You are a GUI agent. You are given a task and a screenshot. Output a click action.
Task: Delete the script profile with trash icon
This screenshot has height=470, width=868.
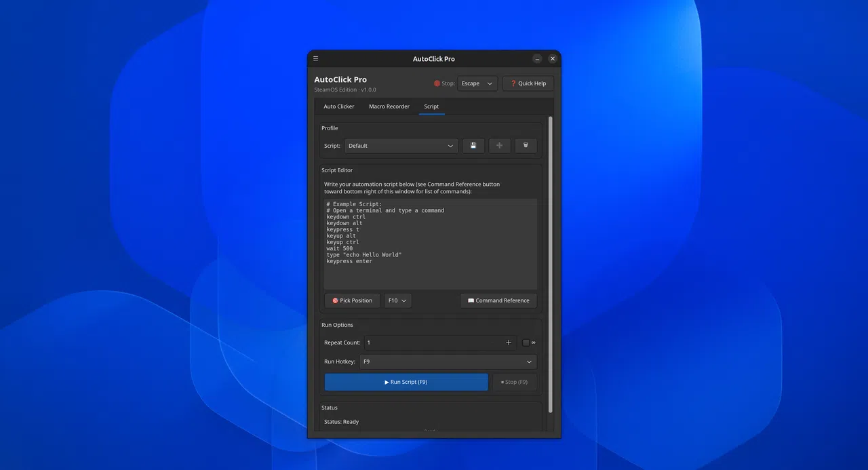pos(526,146)
